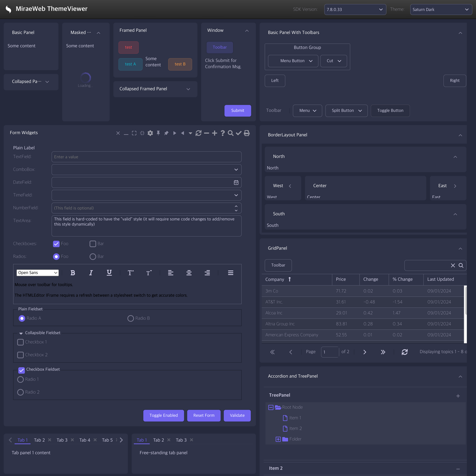Click the print icon in Form Widgets header
The height and width of the screenshot is (476, 476).
point(247,133)
